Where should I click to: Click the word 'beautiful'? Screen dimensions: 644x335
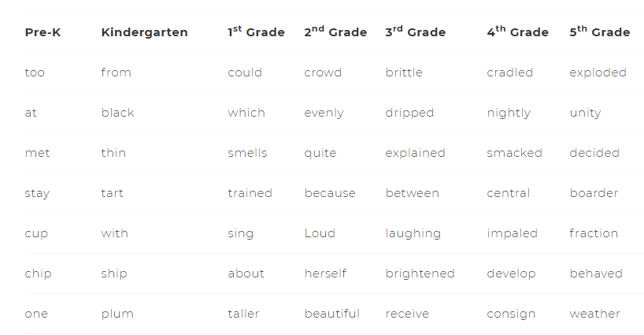(x=332, y=314)
